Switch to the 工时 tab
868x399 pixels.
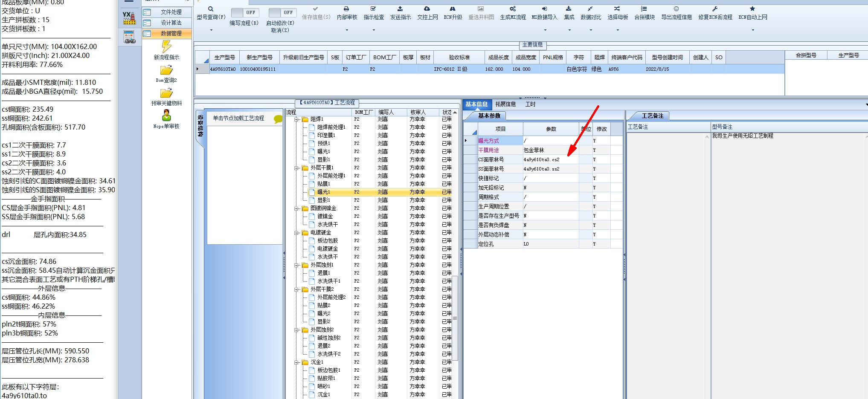[530, 104]
